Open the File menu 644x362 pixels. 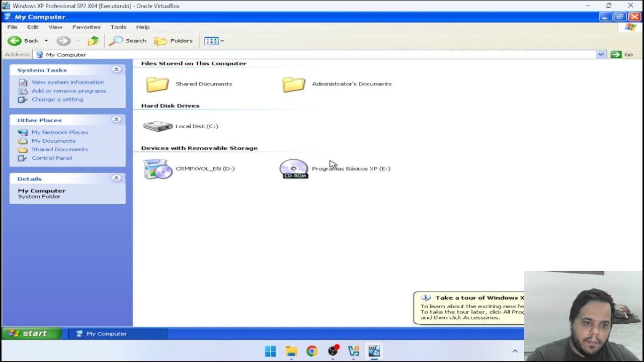coord(13,27)
